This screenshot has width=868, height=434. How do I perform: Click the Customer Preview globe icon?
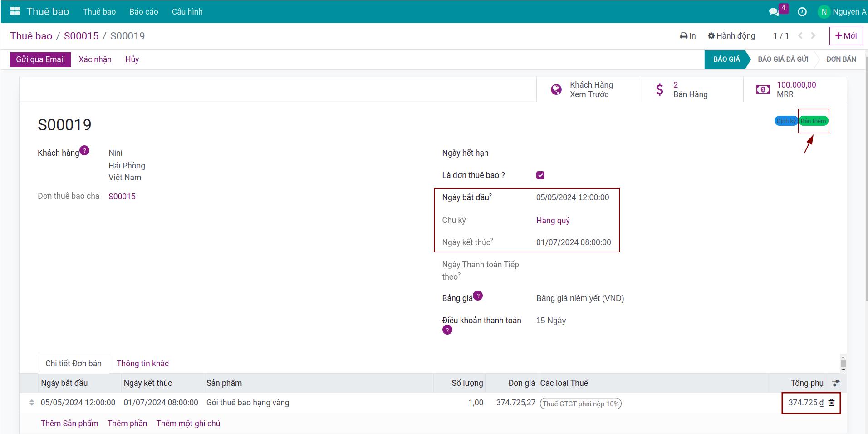tap(556, 89)
